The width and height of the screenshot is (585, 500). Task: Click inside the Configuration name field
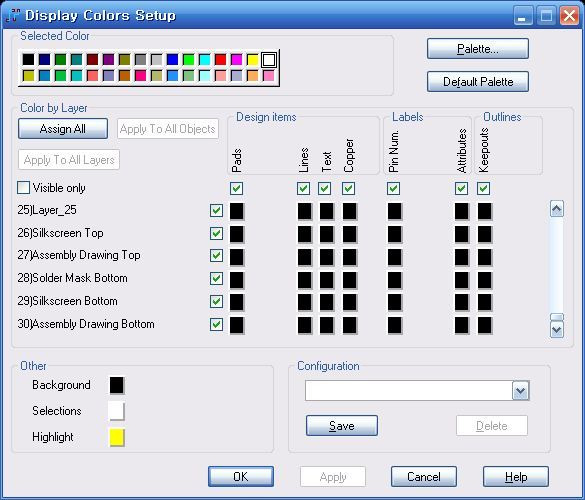coord(409,391)
